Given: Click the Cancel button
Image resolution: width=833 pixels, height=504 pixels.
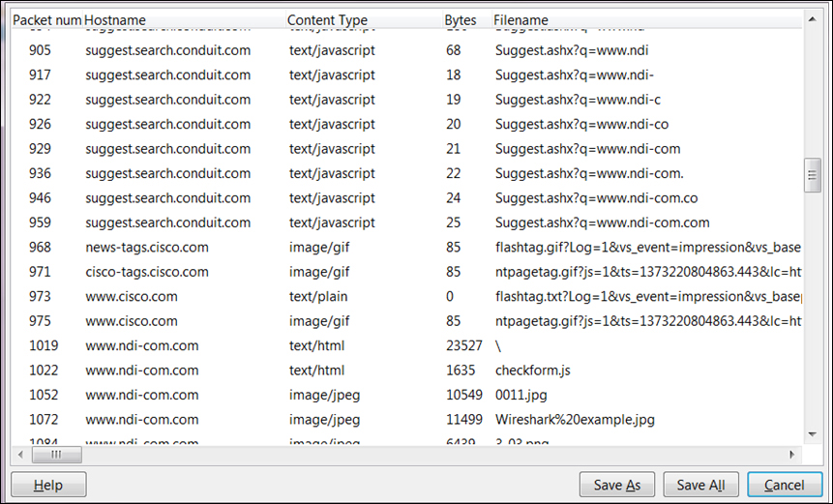Looking at the screenshot, I should pos(785,485).
